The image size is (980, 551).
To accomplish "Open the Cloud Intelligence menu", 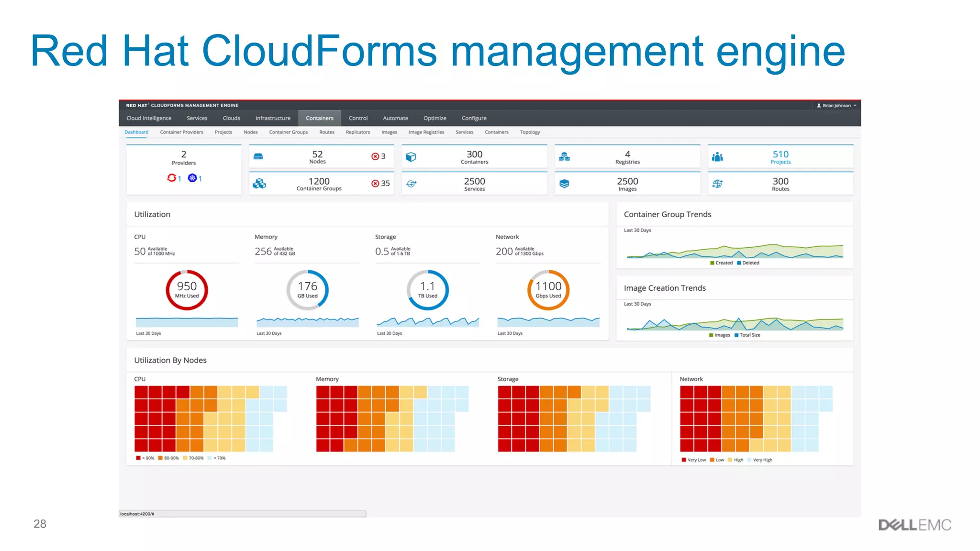I will (149, 118).
